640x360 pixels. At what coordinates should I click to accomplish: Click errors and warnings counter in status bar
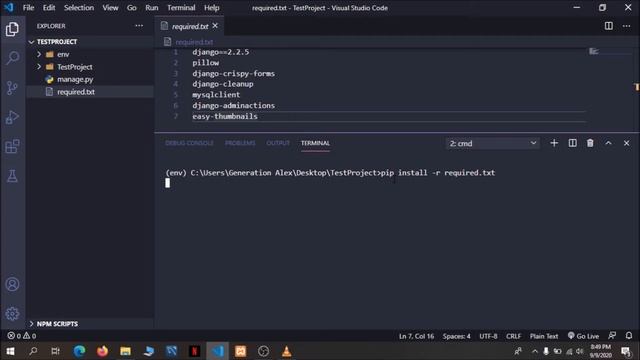(x=22, y=336)
